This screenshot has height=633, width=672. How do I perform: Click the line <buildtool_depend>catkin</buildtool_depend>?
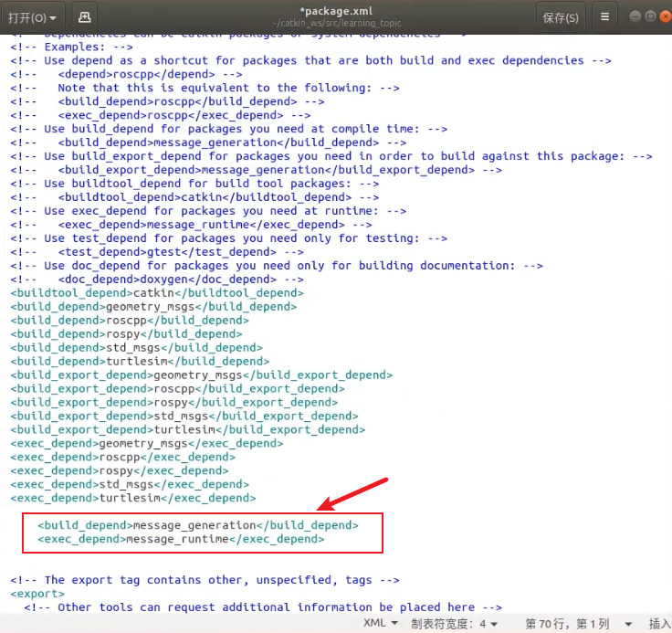[157, 293]
